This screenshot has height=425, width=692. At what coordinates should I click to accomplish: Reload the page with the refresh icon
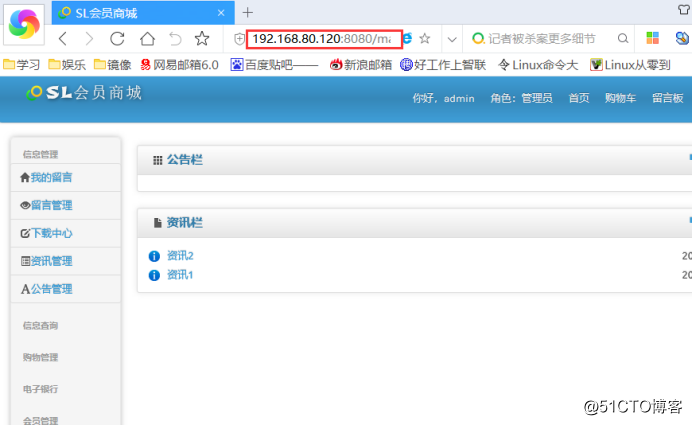[117, 39]
